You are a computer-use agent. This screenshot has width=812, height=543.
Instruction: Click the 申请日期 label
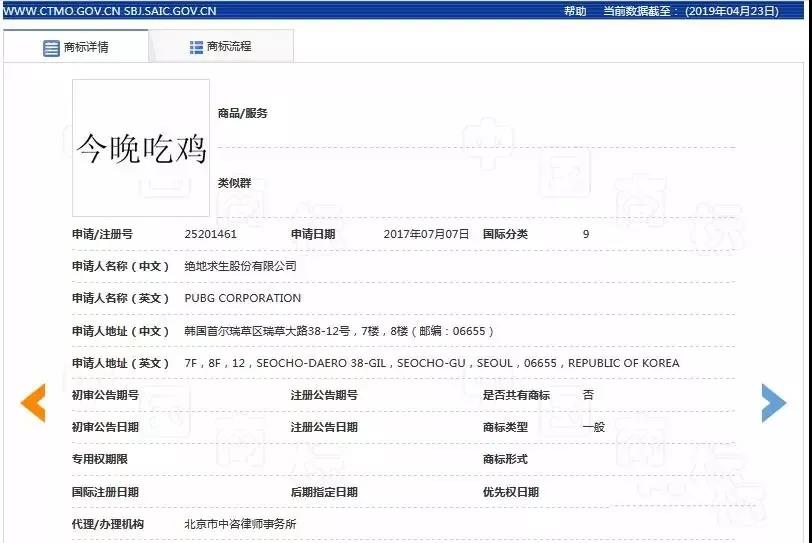click(313, 234)
